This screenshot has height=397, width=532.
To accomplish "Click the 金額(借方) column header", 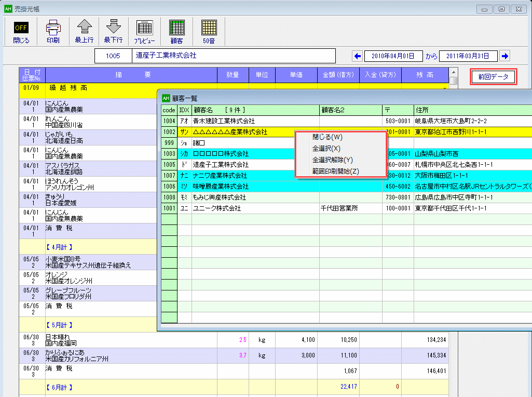I will coord(338,75).
